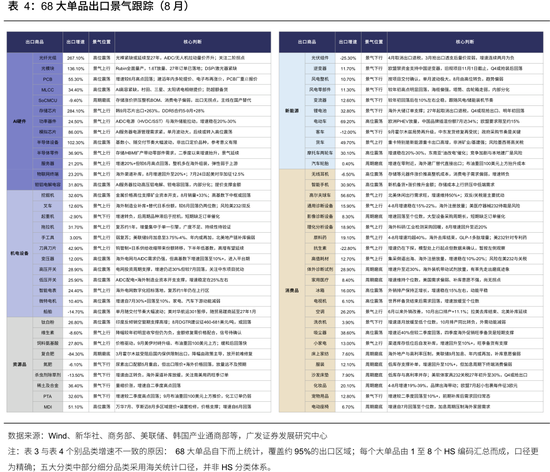This screenshot has height=472, width=550.
Task: Click the "PTA" product cell
Action: (48, 396)
